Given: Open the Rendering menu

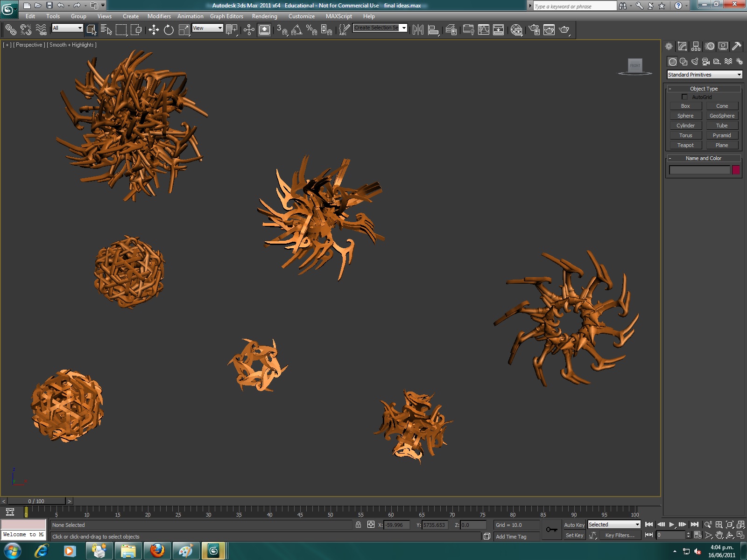Looking at the screenshot, I should coord(264,16).
